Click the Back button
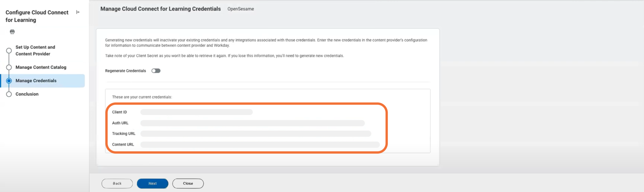The width and height of the screenshot is (644, 192). point(117,183)
